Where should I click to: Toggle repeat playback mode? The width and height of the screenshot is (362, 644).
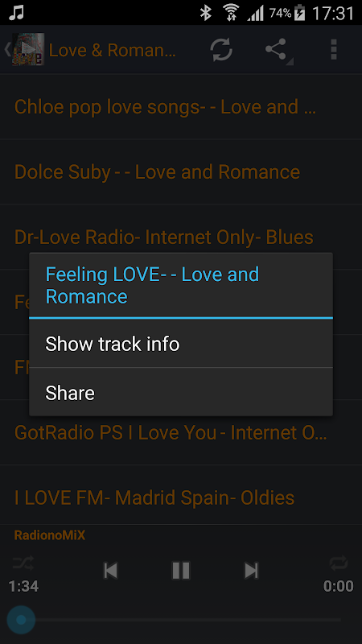339,563
